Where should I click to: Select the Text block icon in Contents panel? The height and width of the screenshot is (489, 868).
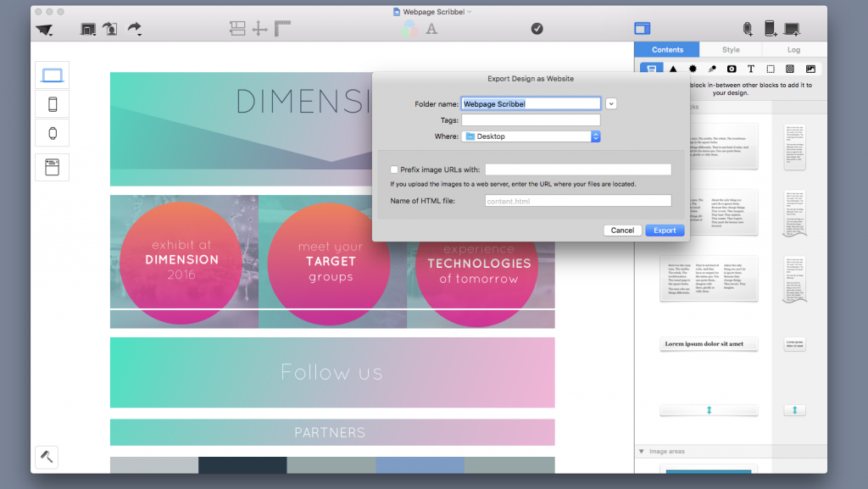751,68
